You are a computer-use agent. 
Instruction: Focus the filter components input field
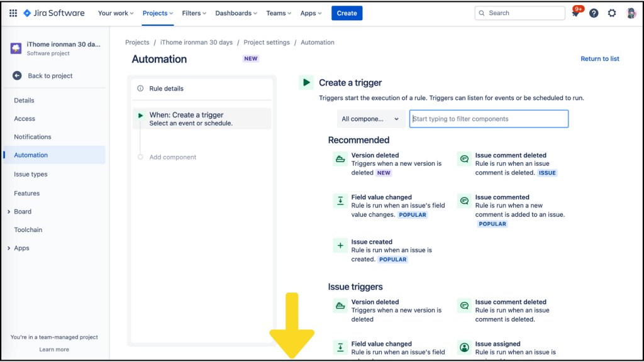(x=489, y=119)
